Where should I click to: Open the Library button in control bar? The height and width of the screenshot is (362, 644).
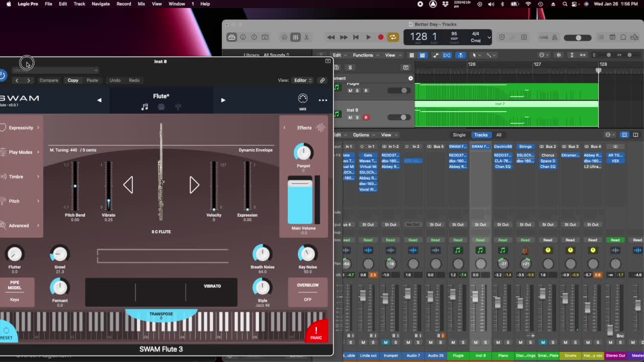click(231, 37)
